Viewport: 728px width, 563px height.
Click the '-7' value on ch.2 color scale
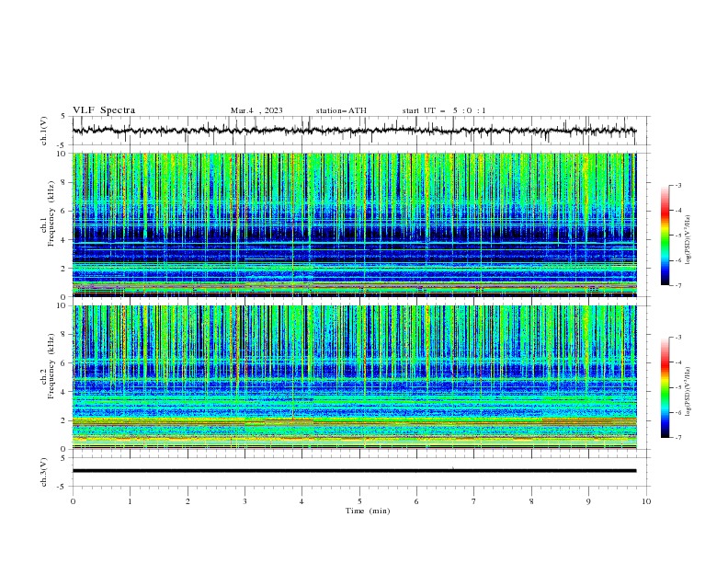(677, 438)
